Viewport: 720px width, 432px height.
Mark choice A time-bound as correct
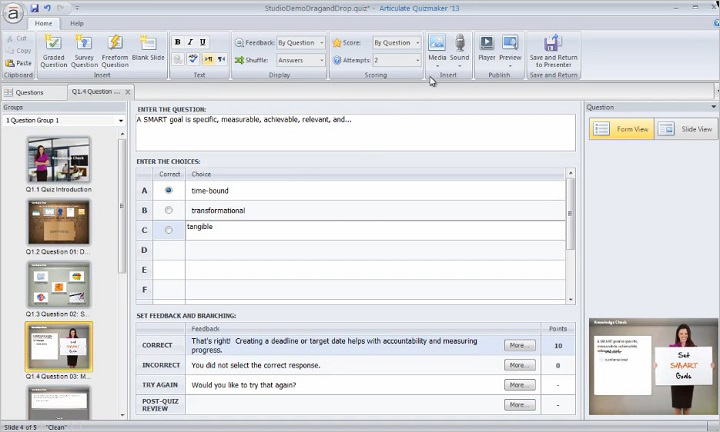[168, 190]
